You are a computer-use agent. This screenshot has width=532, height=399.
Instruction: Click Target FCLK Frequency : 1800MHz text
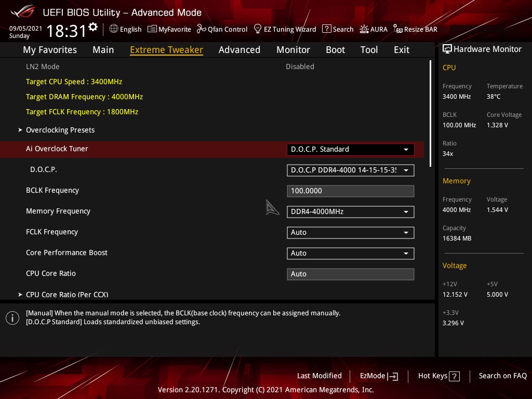pyautogui.click(x=82, y=112)
